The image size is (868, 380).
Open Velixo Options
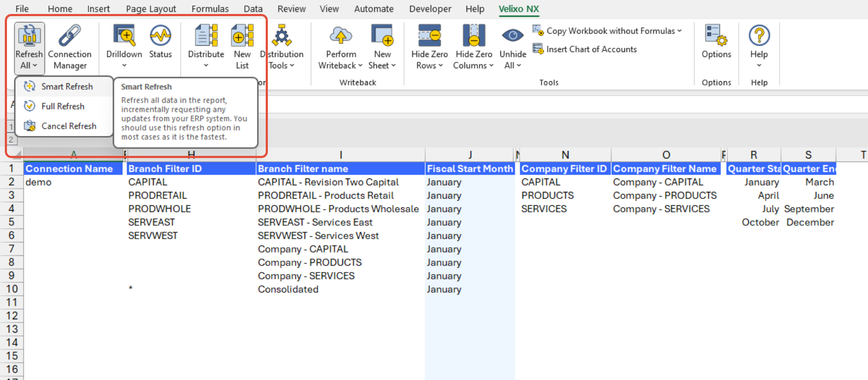(716, 42)
